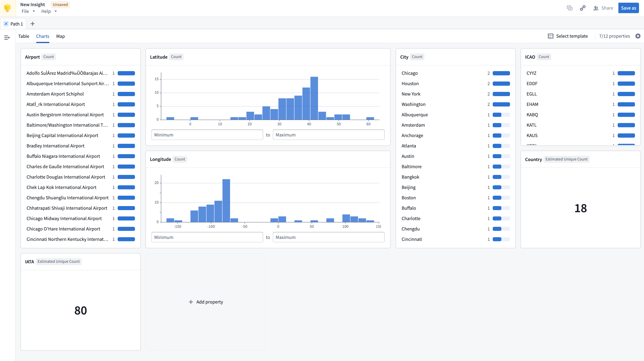644x361 pixels.
Task: Select Anchorage in the City list
Action: click(x=455, y=136)
